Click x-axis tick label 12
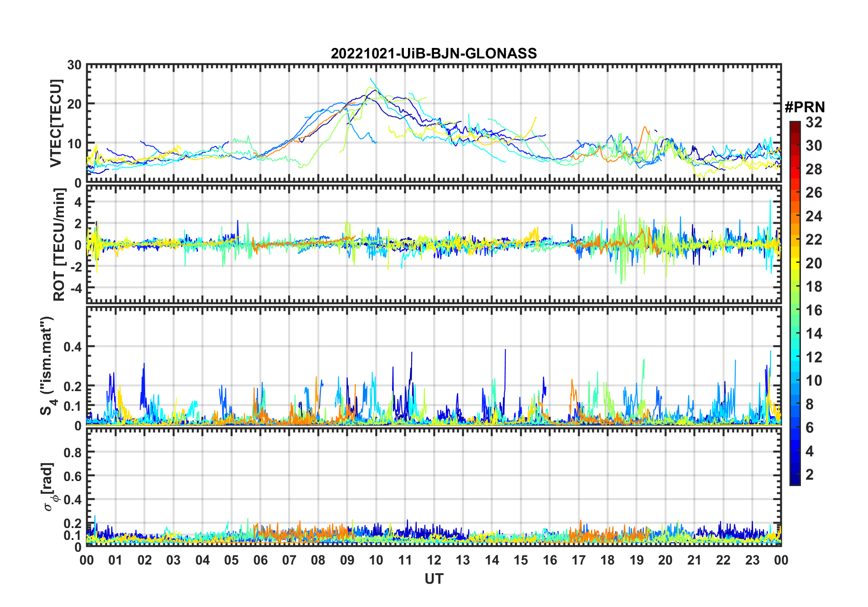The width and height of the screenshot is (868, 607). 434,560
